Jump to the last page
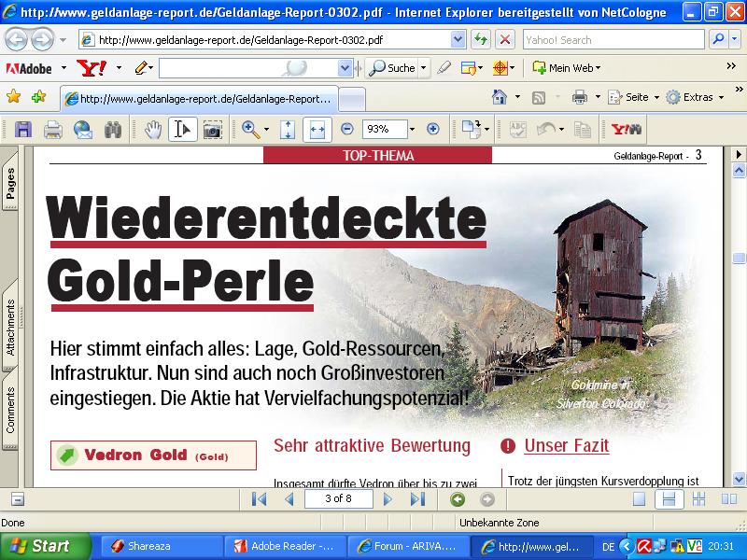Image resolution: width=747 pixels, height=560 pixels. [x=417, y=499]
